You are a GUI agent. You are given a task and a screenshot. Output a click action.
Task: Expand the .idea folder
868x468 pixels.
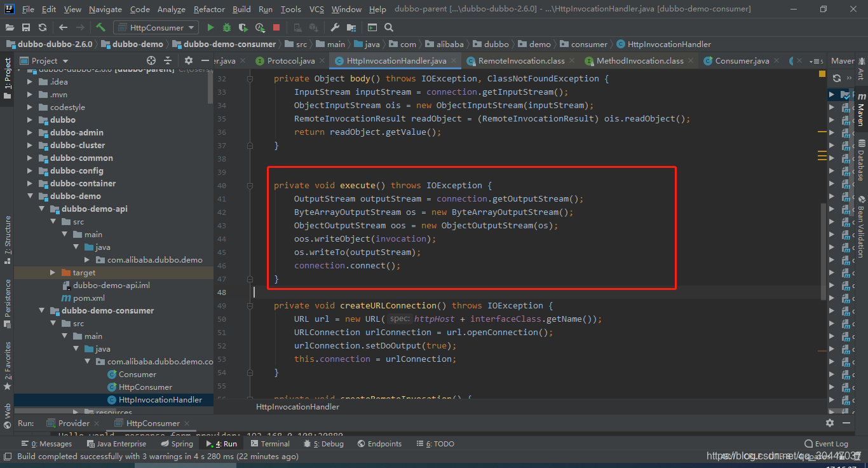click(x=30, y=81)
